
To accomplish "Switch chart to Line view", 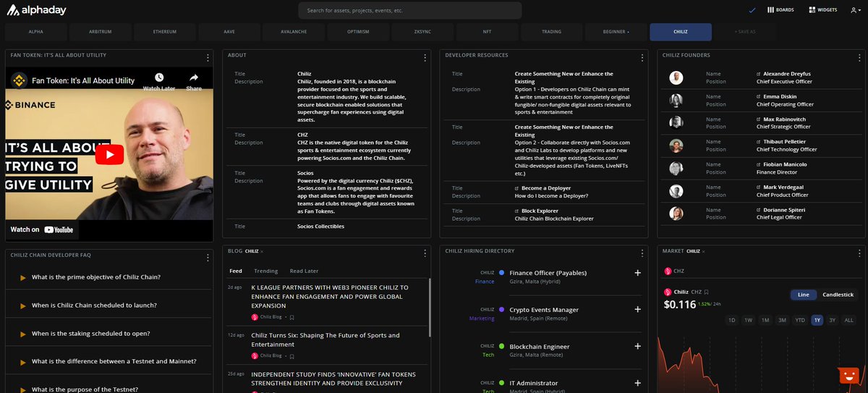I will (803, 295).
